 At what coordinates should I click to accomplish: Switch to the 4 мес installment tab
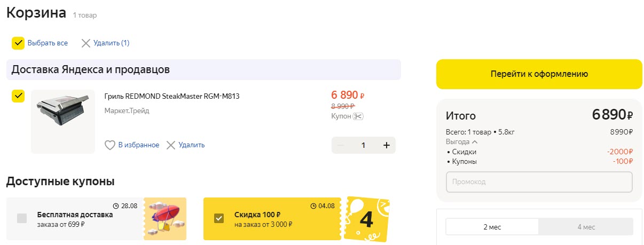(586, 227)
